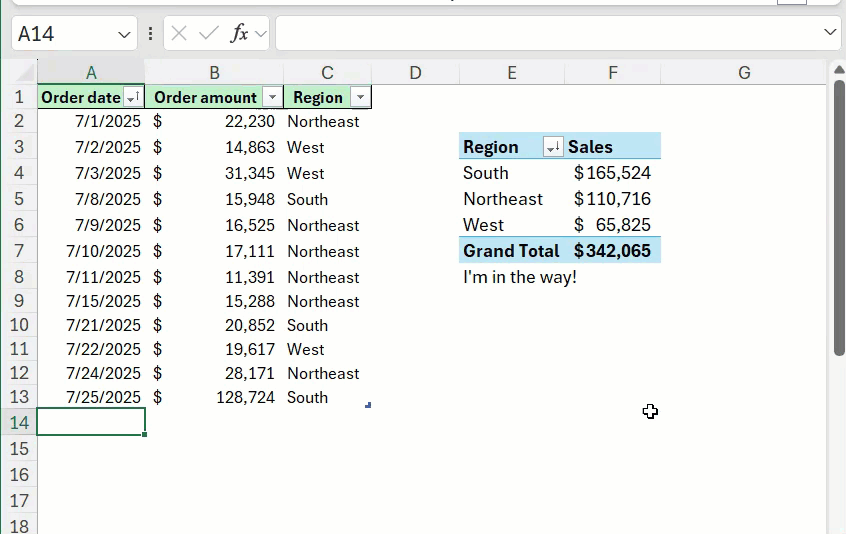
Task: Click the Northeast cell in row 2
Action: point(328,121)
